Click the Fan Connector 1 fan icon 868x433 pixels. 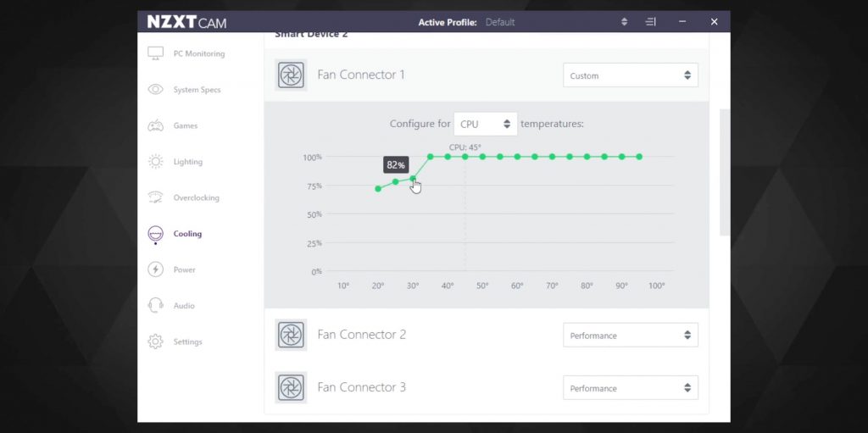click(291, 75)
